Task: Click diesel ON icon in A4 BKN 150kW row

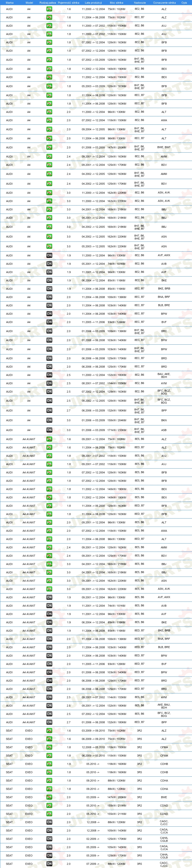Action: [x=49, y=421]
